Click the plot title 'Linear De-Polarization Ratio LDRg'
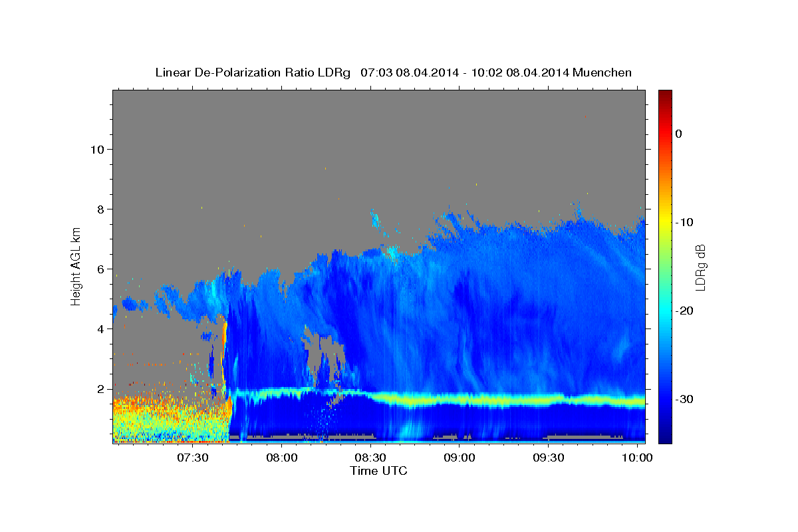The image size is (798, 532). (x=252, y=72)
